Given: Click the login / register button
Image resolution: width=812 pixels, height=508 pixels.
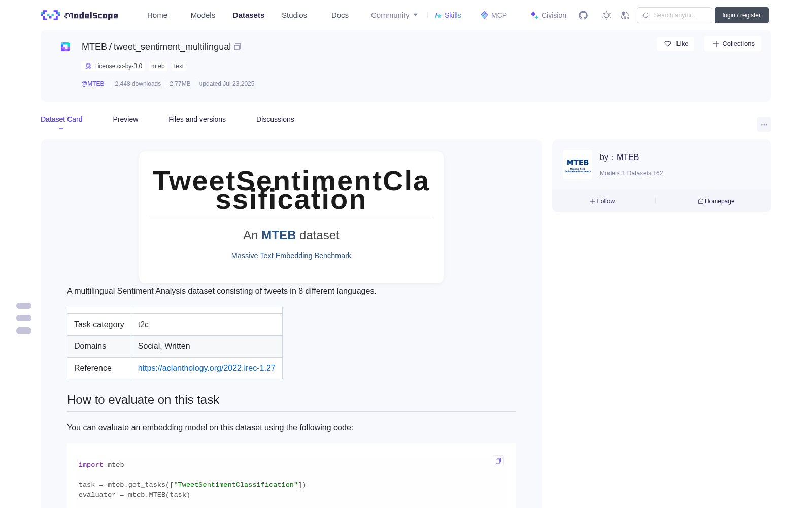Looking at the screenshot, I should (x=741, y=15).
